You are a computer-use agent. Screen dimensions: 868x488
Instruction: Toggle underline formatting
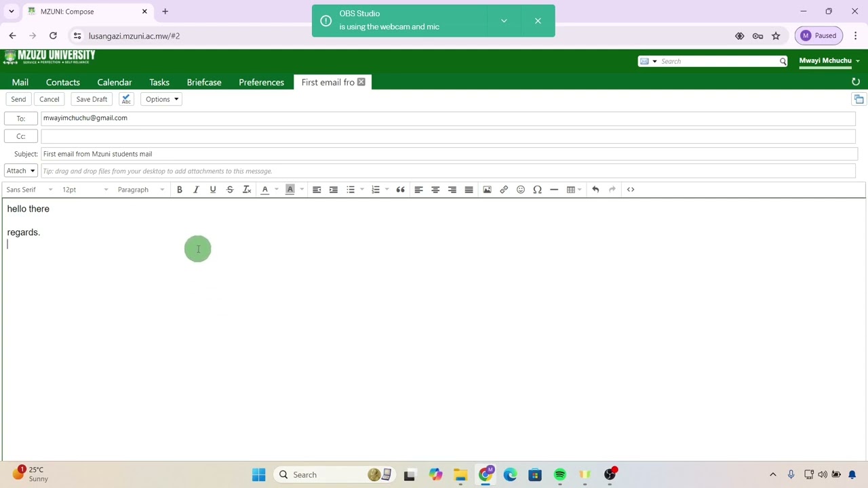[213, 190]
